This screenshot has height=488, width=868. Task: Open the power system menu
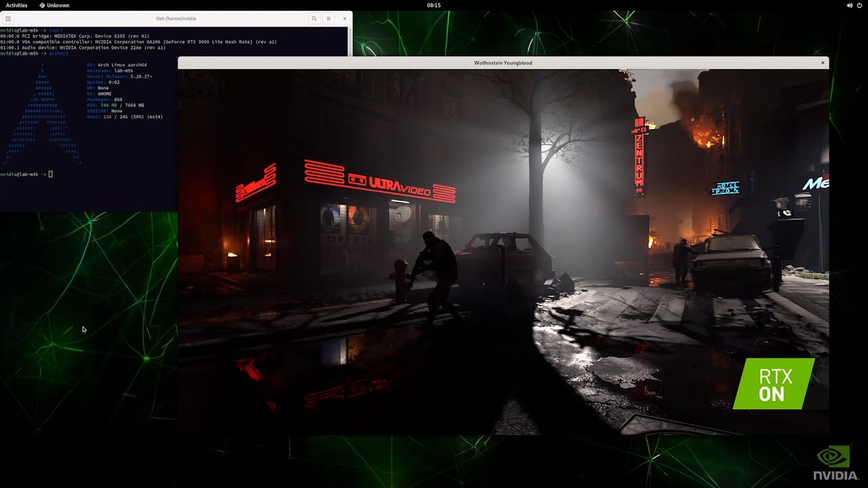tap(859, 5)
